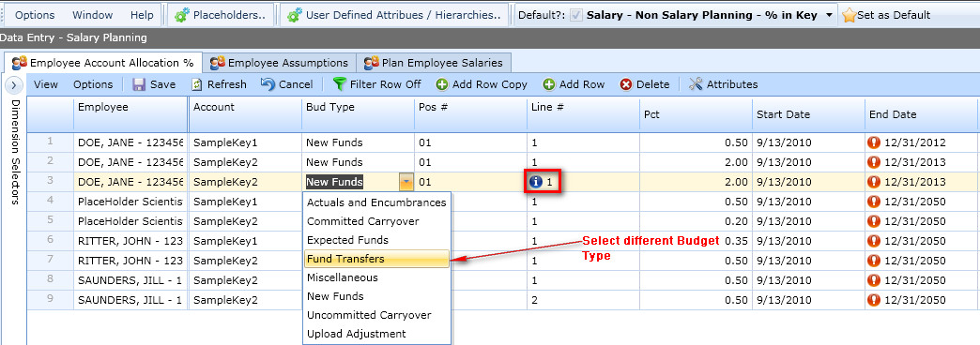Viewport: 980px width, 345px height.
Task: Open Attributes tools icon
Action: click(x=696, y=84)
